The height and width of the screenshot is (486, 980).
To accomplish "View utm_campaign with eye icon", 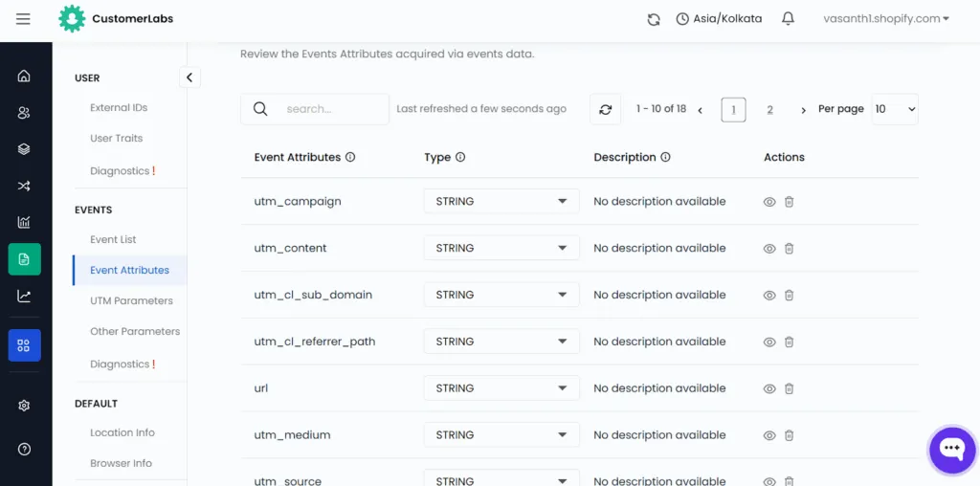I will 769,202.
